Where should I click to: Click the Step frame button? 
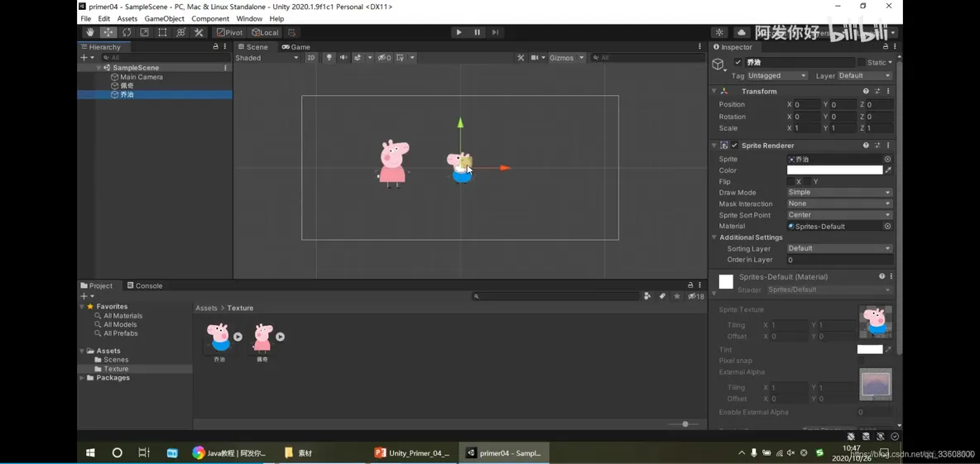pyautogui.click(x=496, y=32)
